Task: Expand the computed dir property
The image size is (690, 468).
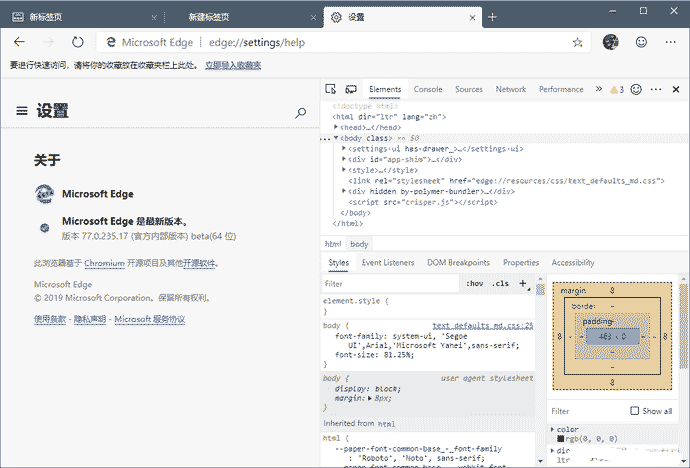Action: coord(552,450)
